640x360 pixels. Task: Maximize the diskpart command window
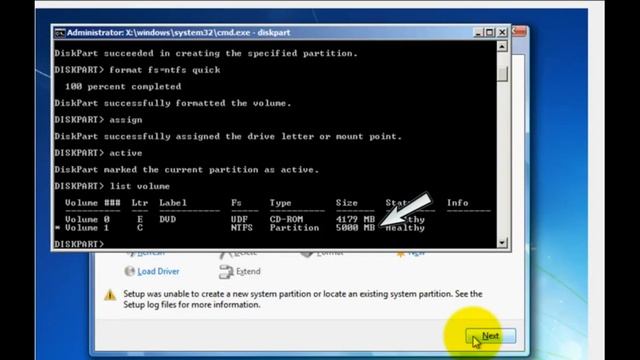click(490, 32)
